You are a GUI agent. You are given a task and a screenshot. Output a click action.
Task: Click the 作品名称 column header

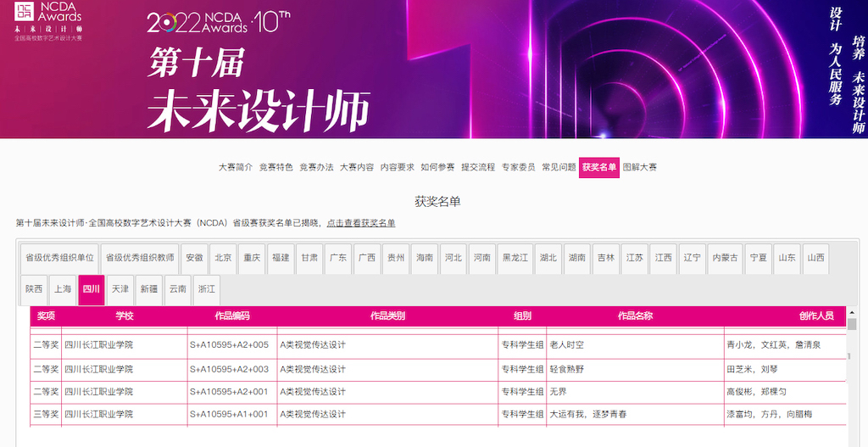tap(635, 316)
